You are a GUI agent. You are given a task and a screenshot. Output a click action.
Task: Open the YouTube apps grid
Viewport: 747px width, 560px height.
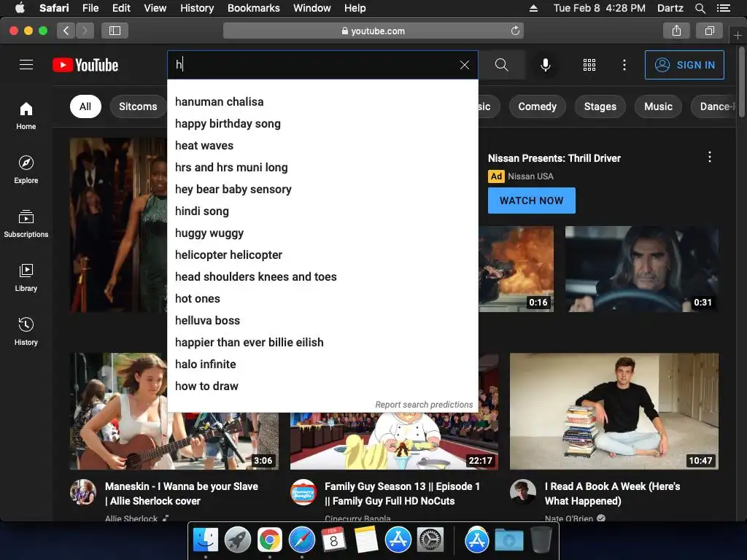[589, 65]
